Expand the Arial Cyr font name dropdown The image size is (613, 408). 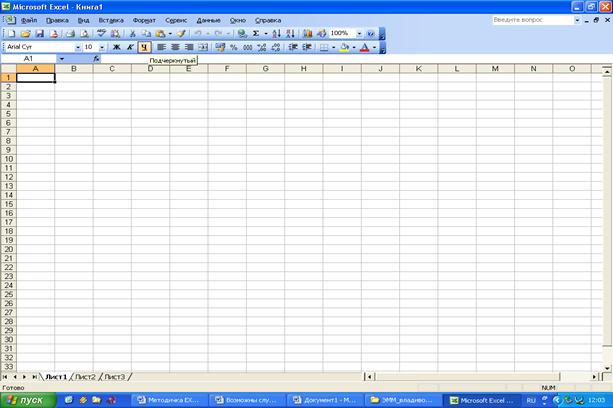[77, 47]
